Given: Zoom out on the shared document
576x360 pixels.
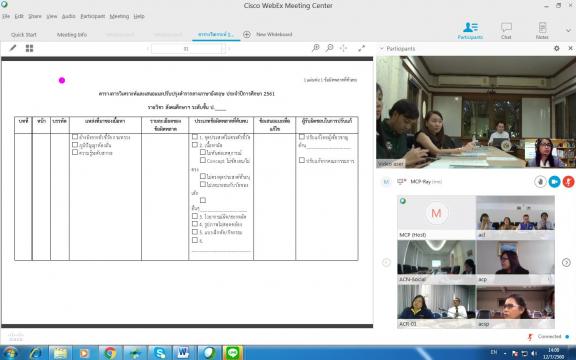Looking at the screenshot, I should click(x=330, y=48).
